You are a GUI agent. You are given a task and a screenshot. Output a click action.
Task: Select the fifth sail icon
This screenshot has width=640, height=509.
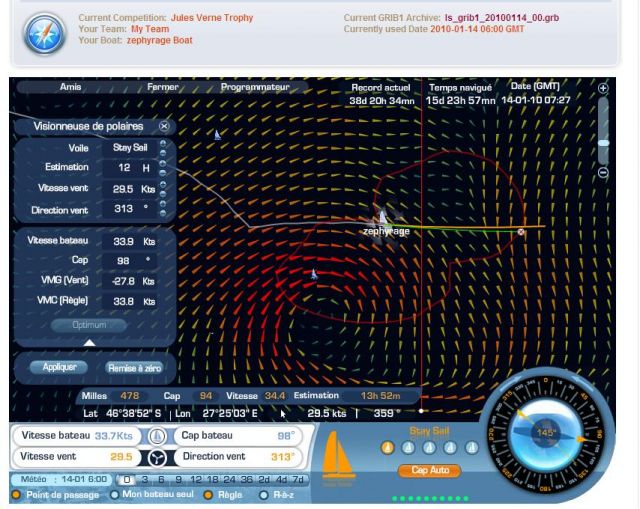(471, 448)
